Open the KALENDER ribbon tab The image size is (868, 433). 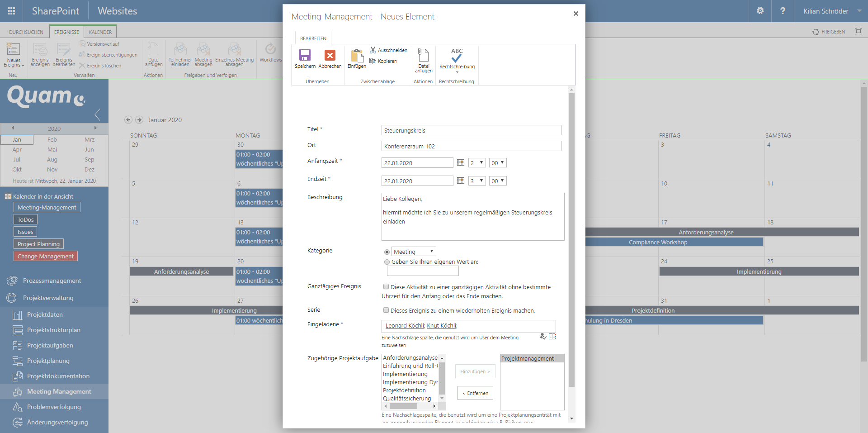coord(100,32)
